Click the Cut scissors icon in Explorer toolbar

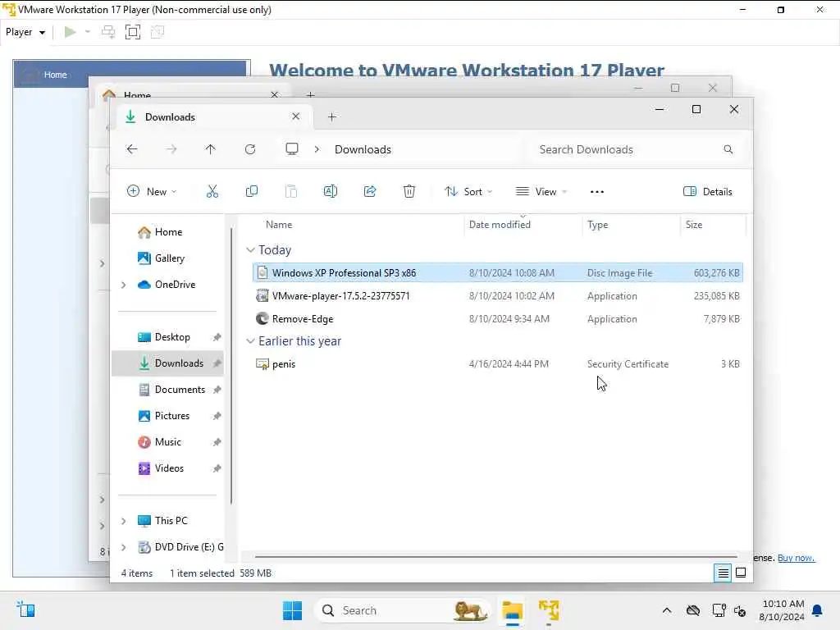(x=212, y=191)
